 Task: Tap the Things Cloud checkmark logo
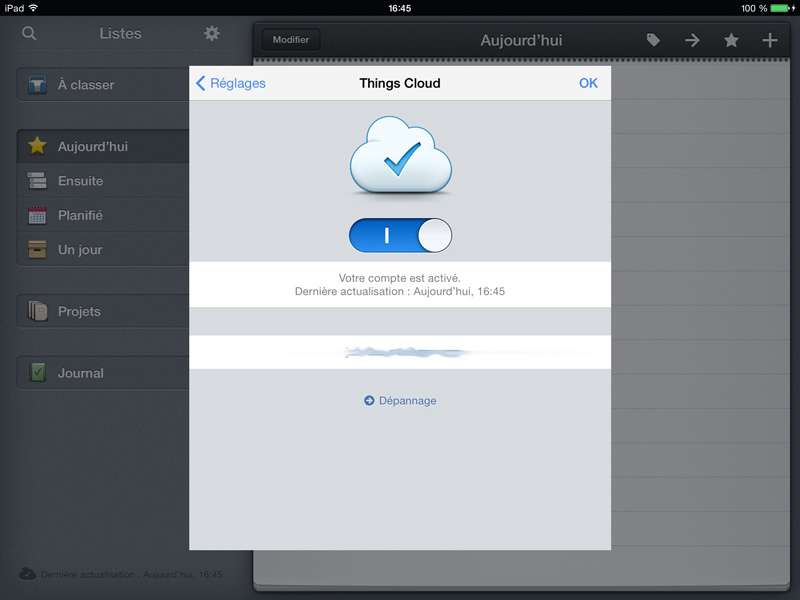click(401, 155)
